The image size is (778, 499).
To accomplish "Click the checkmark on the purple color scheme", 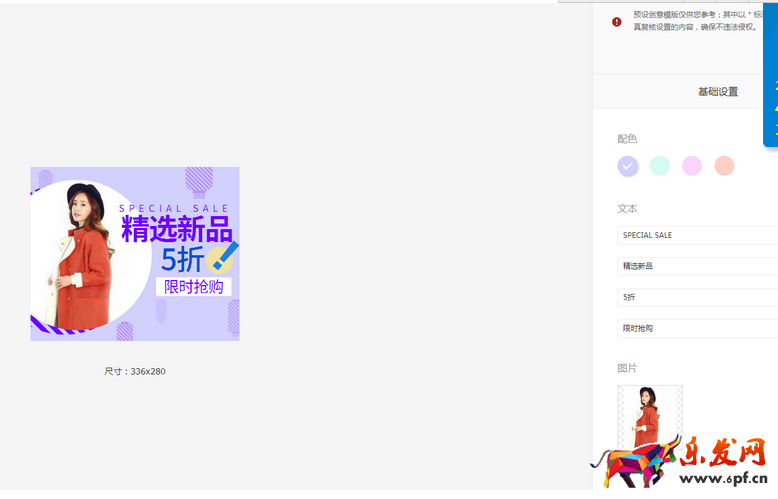I will pyautogui.click(x=628, y=166).
